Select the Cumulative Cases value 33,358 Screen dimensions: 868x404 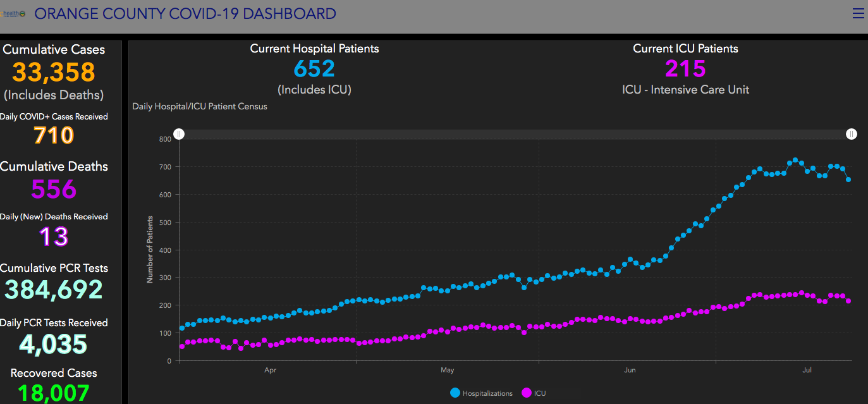[54, 72]
